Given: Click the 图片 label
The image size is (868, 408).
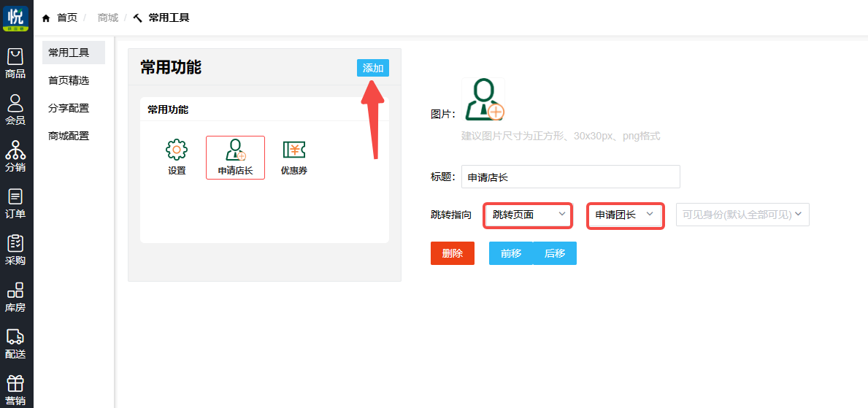Looking at the screenshot, I should pos(443,114).
